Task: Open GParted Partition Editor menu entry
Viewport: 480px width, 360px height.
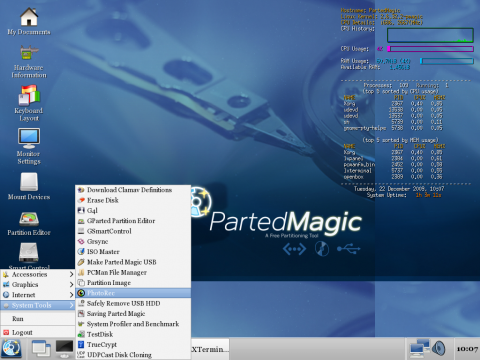Action: [133, 221]
